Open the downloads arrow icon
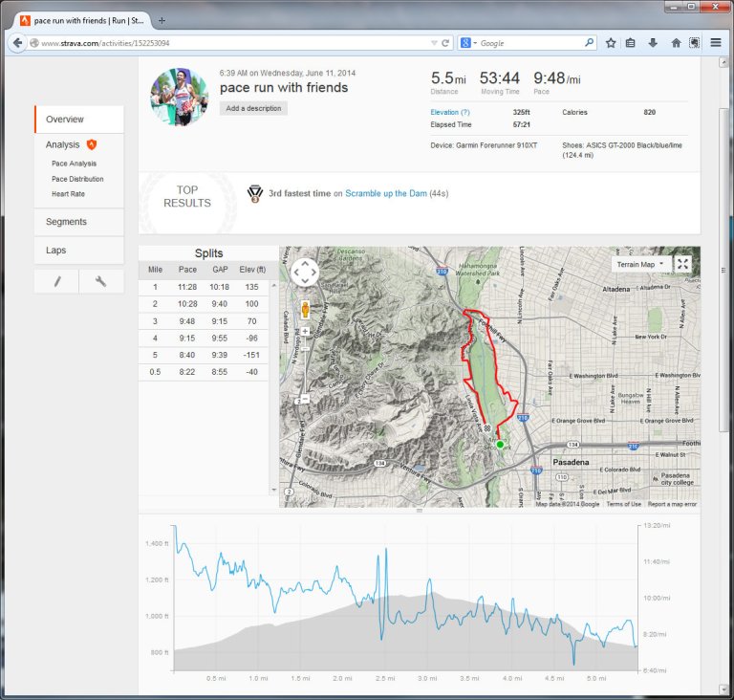Image resolution: width=734 pixels, height=700 pixels. pos(653,43)
